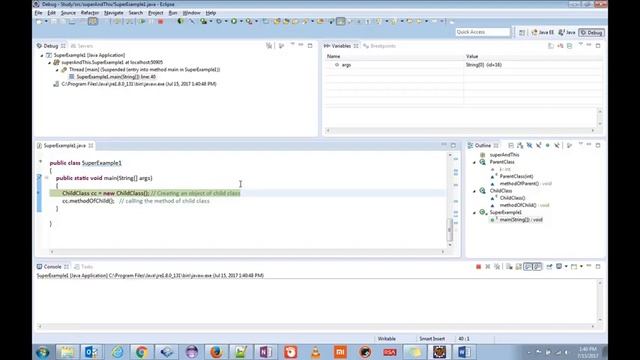
Task: Open the Navigate menu
Action: click(113, 13)
